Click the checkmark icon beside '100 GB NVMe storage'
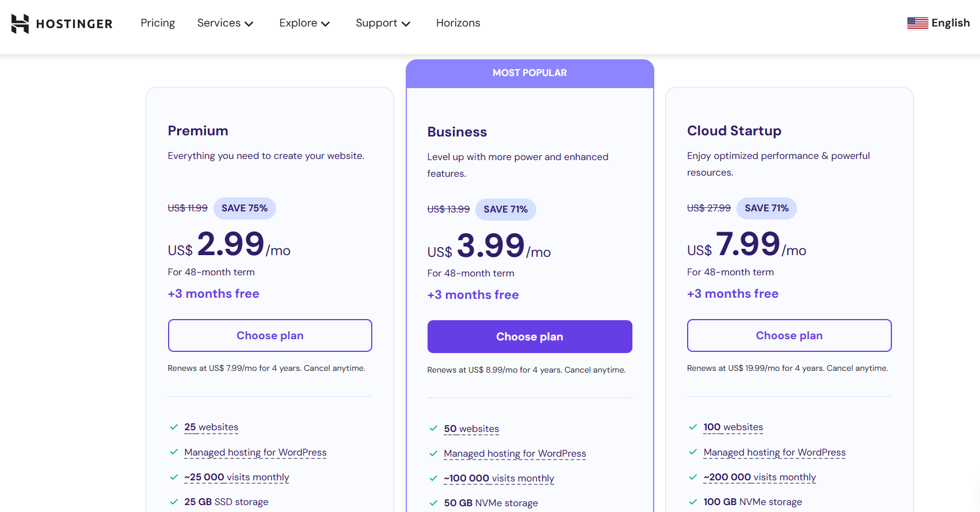This screenshot has width=980, height=512. (x=693, y=502)
